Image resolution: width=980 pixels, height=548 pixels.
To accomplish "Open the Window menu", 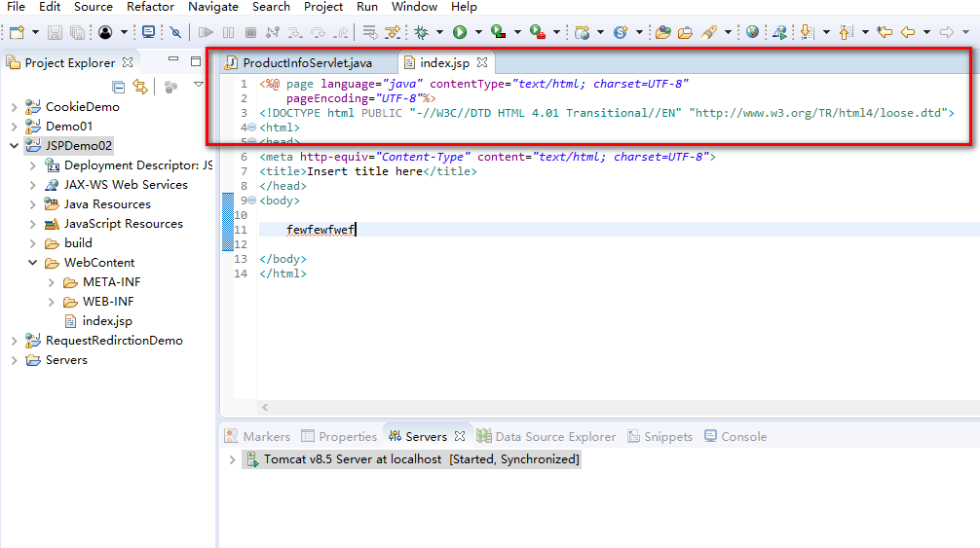I will 414,7.
